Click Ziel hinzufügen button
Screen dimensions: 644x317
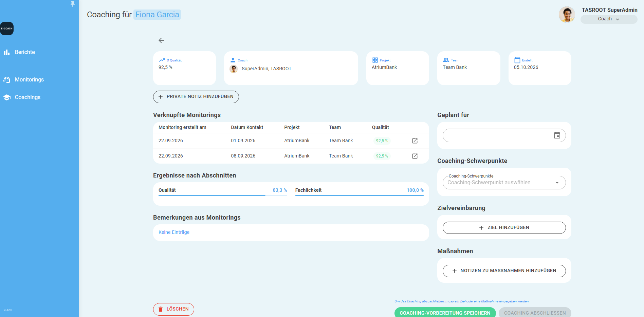(504, 228)
